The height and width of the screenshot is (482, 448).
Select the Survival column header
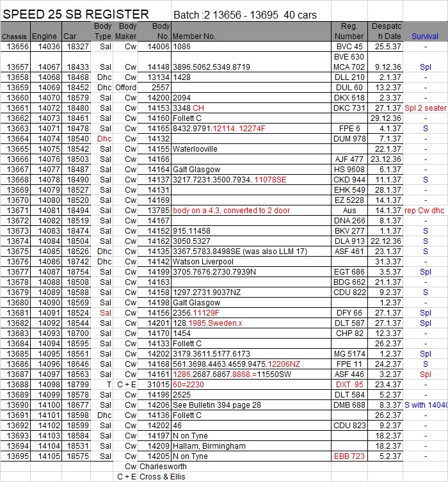tap(425, 36)
